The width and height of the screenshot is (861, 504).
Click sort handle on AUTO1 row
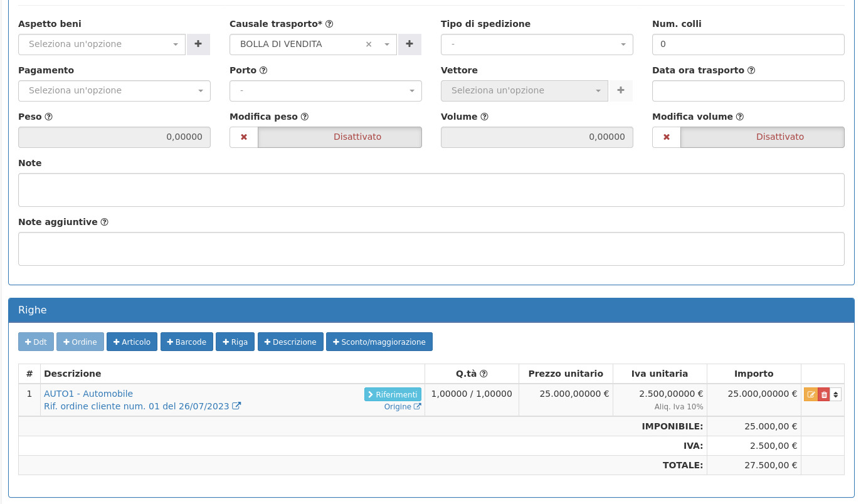click(x=836, y=394)
